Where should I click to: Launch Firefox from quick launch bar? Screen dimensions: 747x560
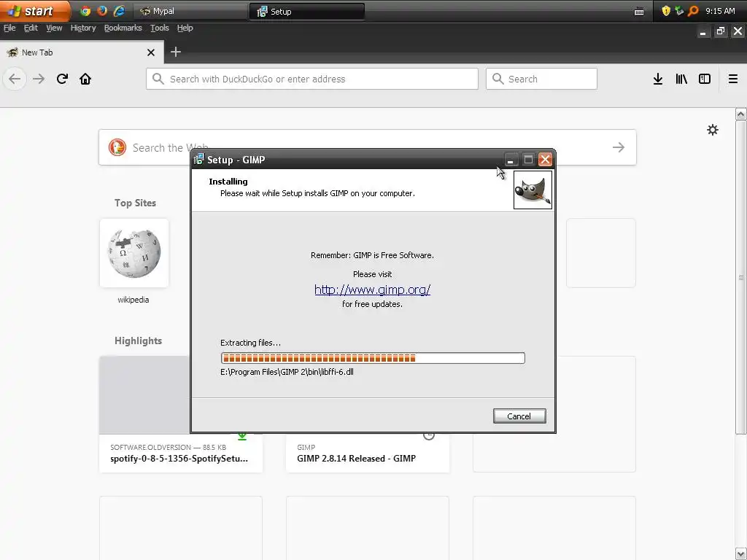[102, 10]
